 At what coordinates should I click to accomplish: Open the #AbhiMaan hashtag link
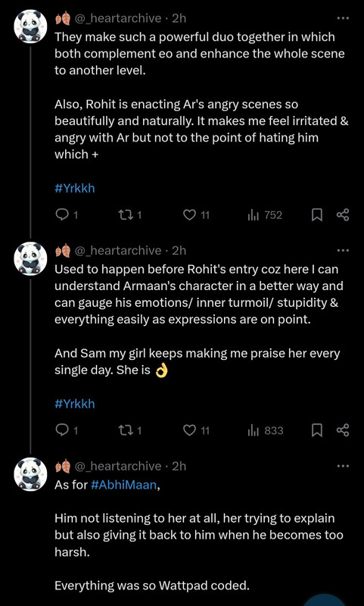124,485
